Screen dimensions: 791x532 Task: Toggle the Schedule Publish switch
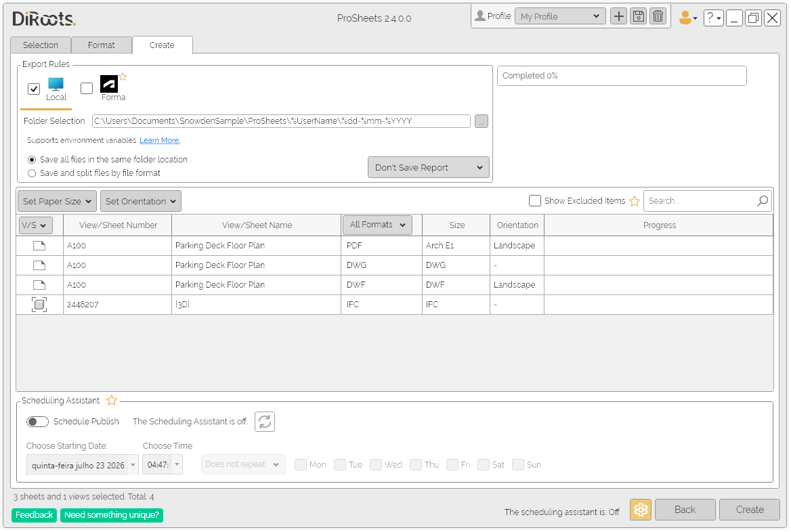(x=37, y=422)
